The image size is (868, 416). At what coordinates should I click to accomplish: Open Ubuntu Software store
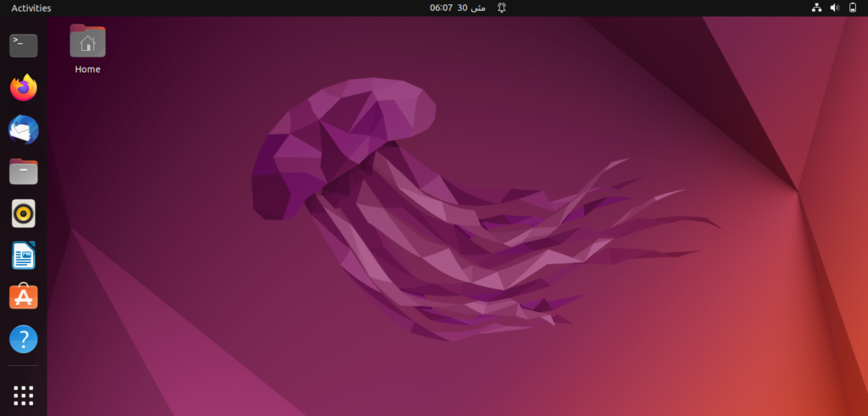pos(23,297)
